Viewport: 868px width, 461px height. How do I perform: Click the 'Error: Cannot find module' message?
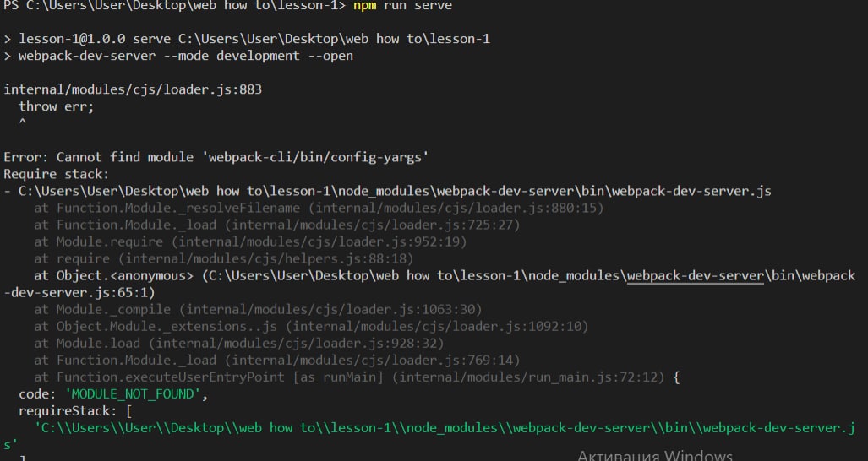pyautogui.click(x=216, y=158)
